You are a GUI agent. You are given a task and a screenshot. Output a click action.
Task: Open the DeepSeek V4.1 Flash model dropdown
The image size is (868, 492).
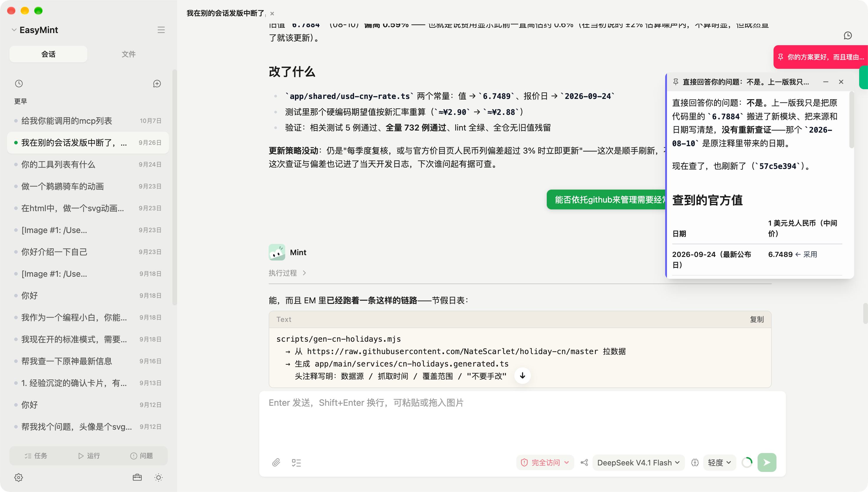point(638,462)
